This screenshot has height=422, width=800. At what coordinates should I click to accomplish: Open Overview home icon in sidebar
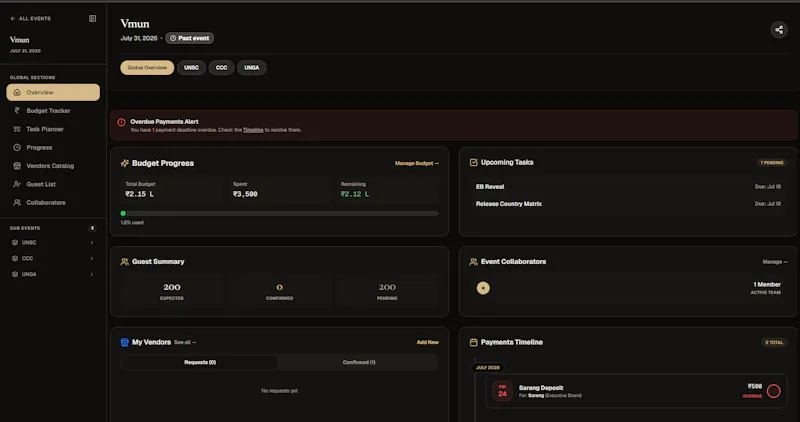tap(17, 92)
